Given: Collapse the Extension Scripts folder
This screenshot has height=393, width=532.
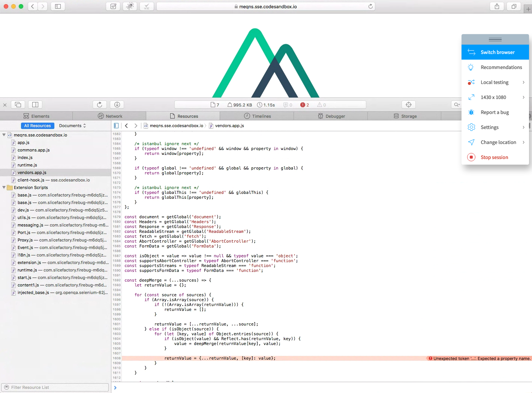Looking at the screenshot, I should pos(4,187).
